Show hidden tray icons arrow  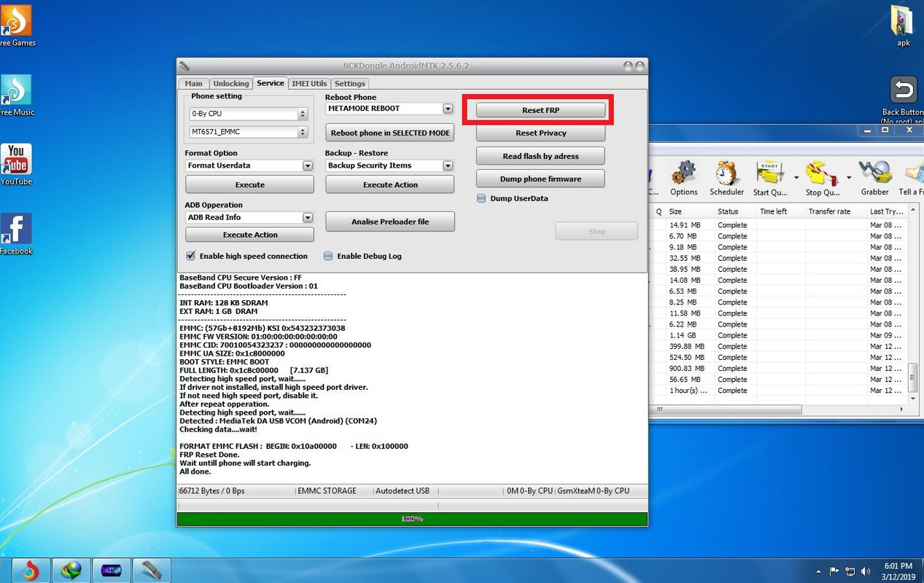coord(818,572)
